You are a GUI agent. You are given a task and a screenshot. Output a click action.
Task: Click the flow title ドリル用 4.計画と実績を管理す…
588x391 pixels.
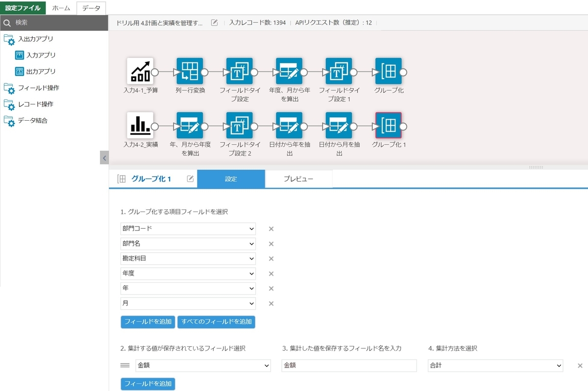click(x=159, y=23)
